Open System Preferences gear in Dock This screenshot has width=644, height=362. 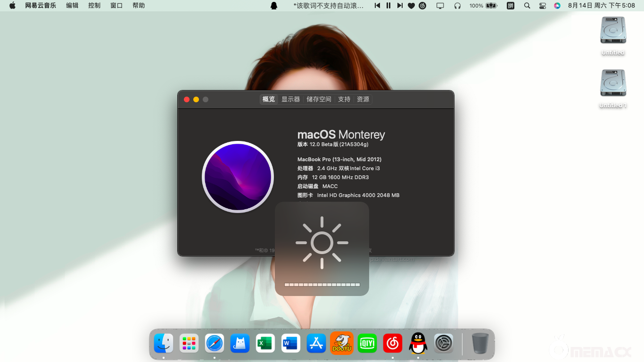click(x=444, y=344)
